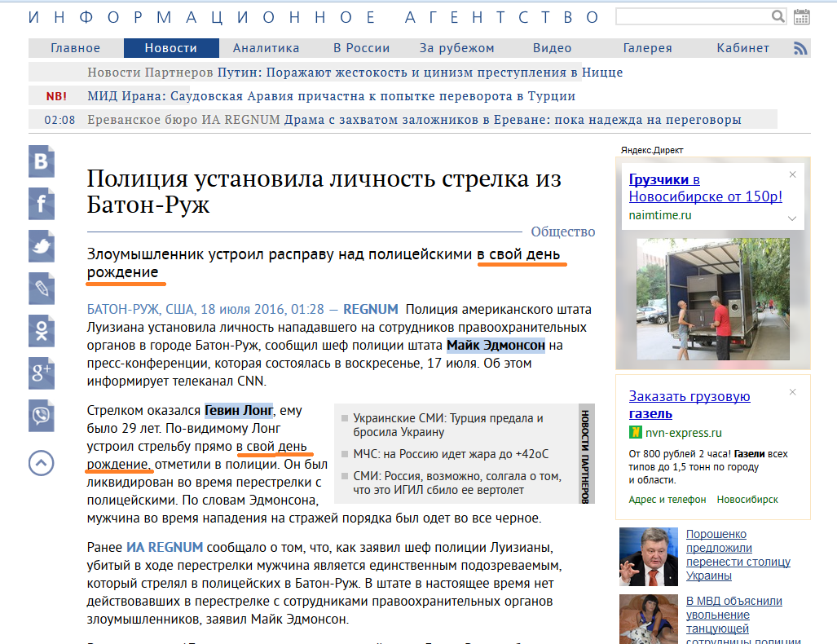Viewport: 837px width, 644px height.
Task: Open the Грузчики в Новосибирске ad link
Action: (x=705, y=188)
